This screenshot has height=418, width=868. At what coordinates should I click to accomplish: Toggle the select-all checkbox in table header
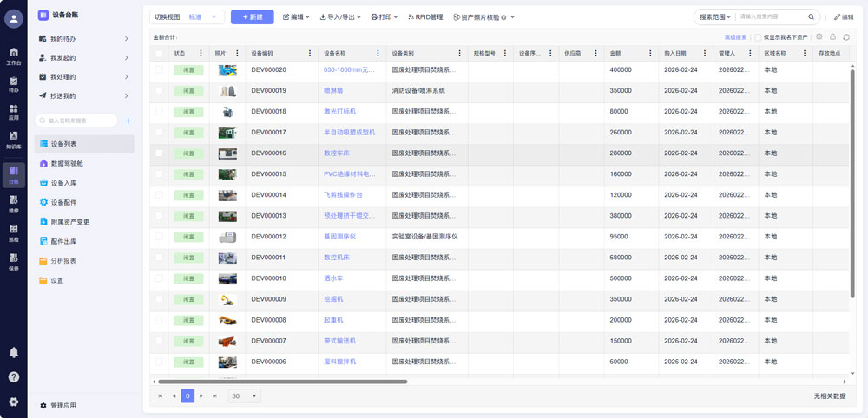[x=159, y=53]
